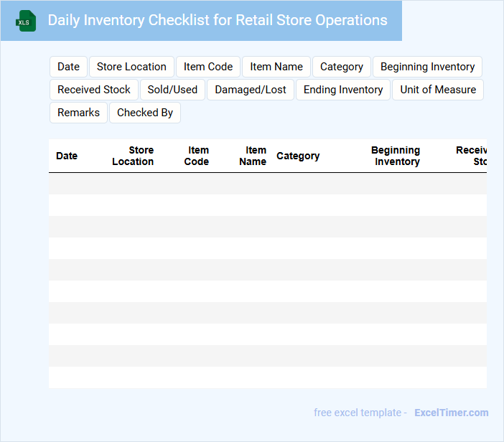Viewport: 504px width, 442px height.
Task: Select the Damaged/Lost tag
Action: tap(251, 90)
